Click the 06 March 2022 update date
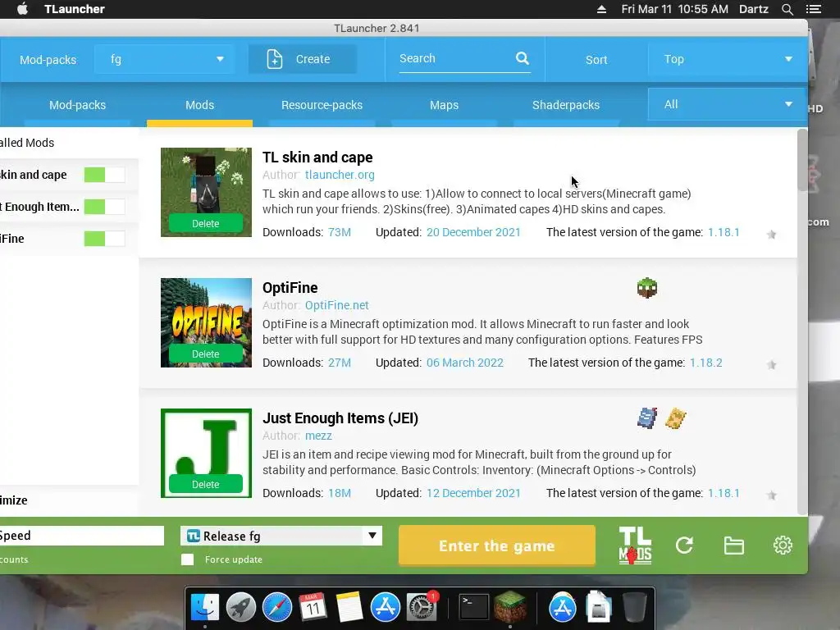 click(x=464, y=363)
